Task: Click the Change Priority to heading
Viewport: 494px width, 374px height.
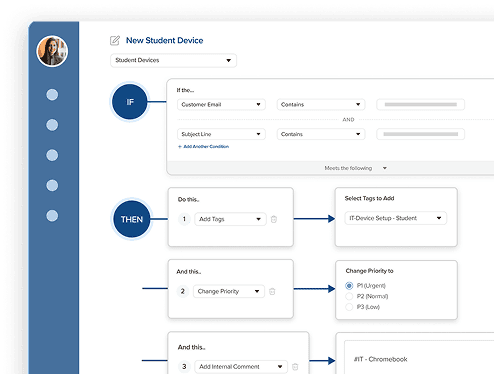Action: coord(369,271)
